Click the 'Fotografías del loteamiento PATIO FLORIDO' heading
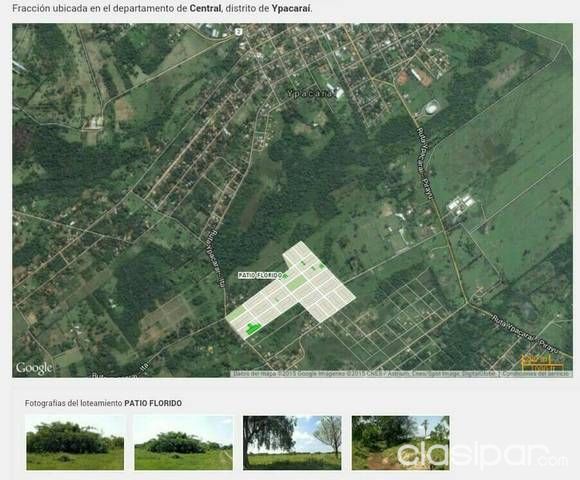 [x=103, y=403]
